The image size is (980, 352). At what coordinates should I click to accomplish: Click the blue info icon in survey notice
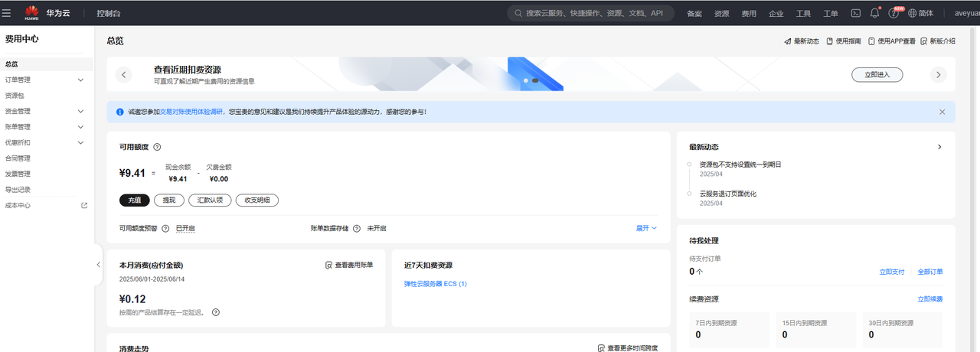pyautogui.click(x=119, y=112)
